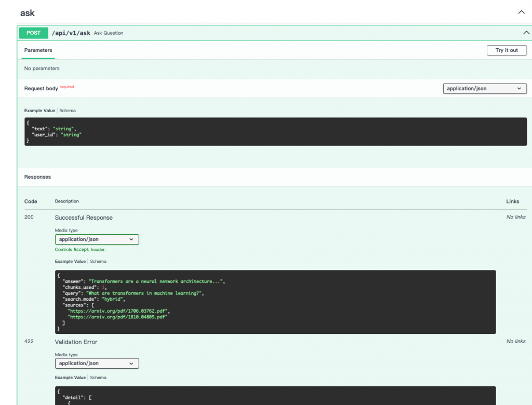This screenshot has width=532, height=405.
Task: Switch to request body Example Value tab
Action: (39, 111)
